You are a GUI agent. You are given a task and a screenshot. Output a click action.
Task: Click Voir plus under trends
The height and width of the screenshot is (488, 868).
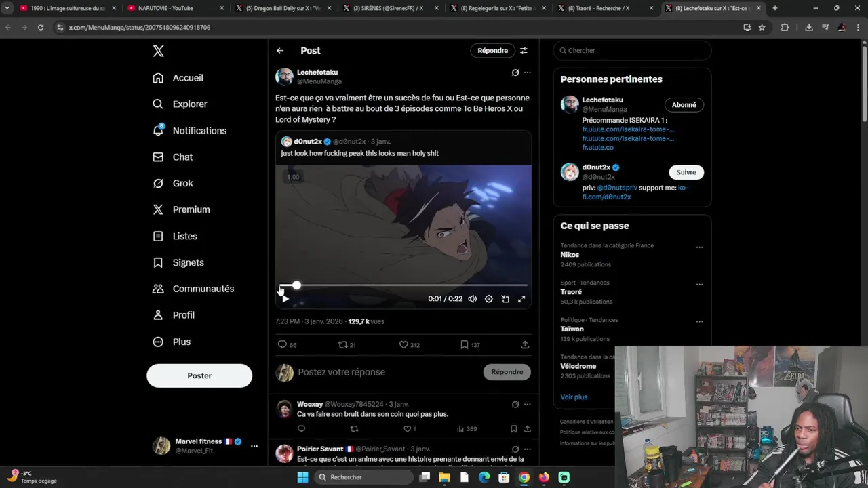tap(574, 397)
